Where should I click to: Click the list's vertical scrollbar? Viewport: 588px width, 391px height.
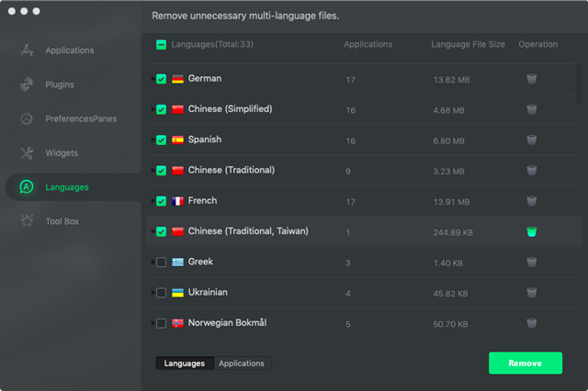point(579,84)
